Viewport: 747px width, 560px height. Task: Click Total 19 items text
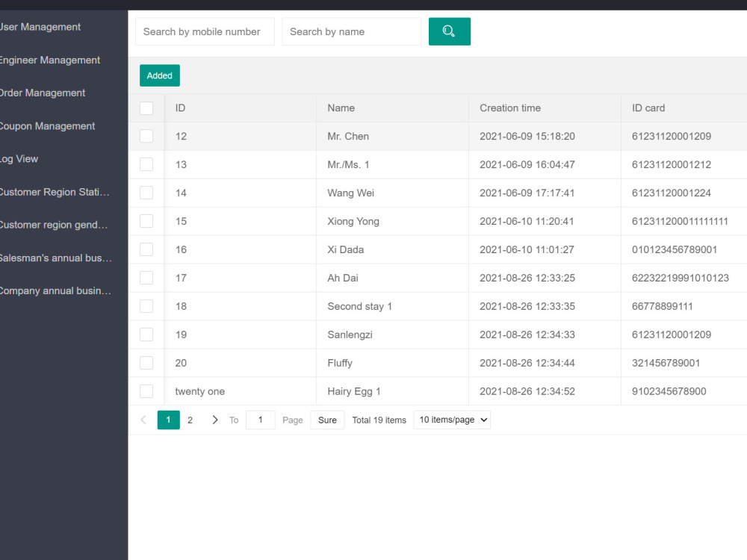[x=379, y=420]
